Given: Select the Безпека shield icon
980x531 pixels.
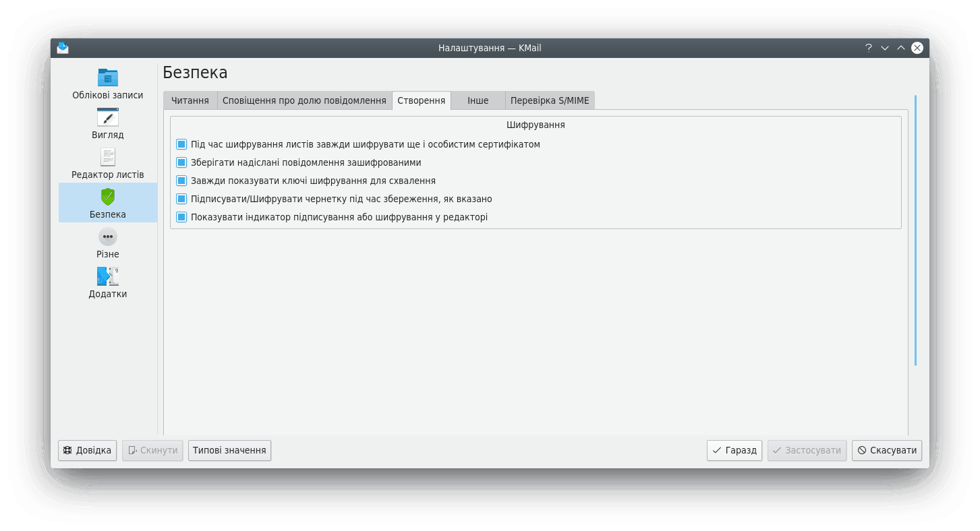Looking at the screenshot, I should point(107,197).
